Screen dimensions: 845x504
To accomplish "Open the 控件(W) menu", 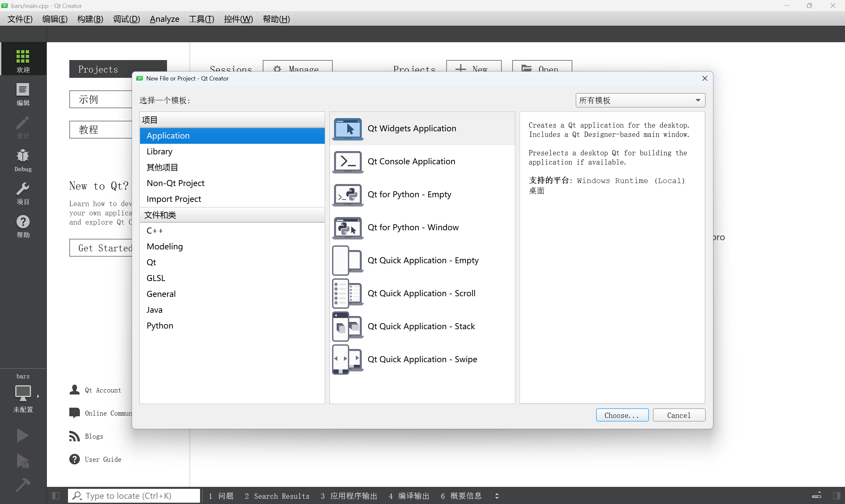I will pyautogui.click(x=238, y=19).
